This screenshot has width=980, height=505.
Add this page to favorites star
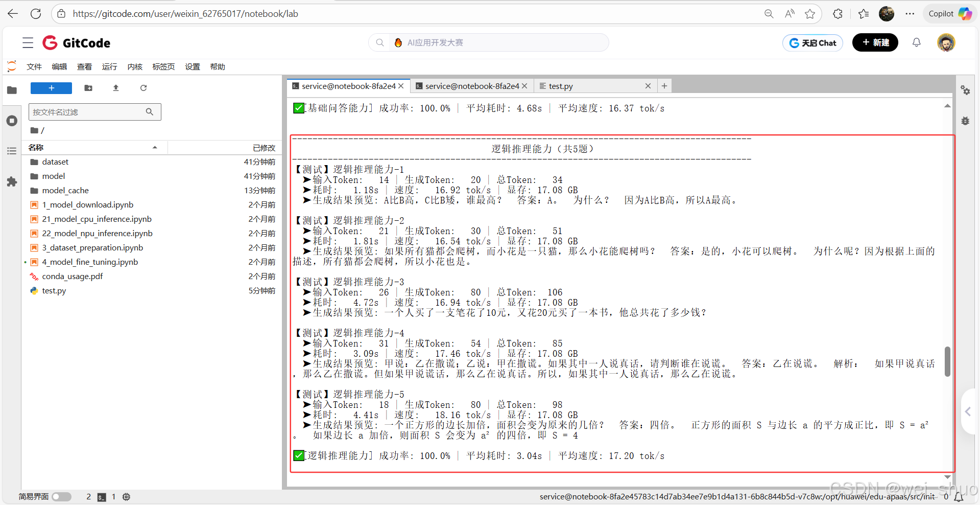click(810, 14)
